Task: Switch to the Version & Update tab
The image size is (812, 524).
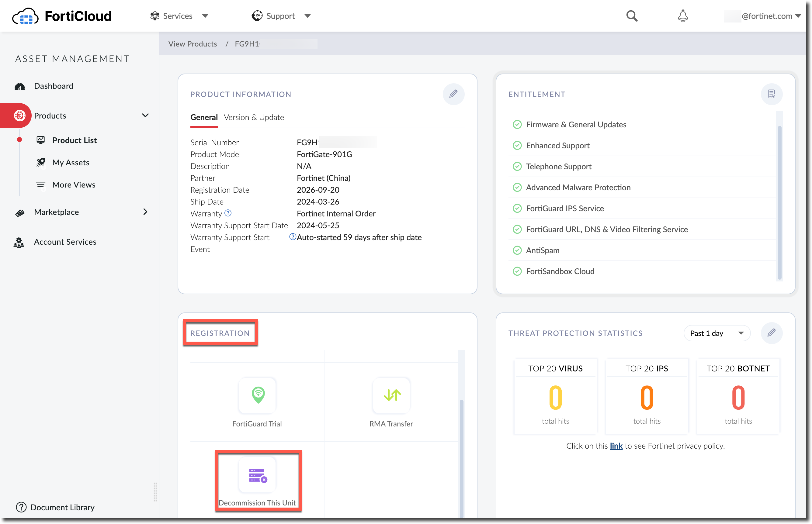Action: point(254,117)
